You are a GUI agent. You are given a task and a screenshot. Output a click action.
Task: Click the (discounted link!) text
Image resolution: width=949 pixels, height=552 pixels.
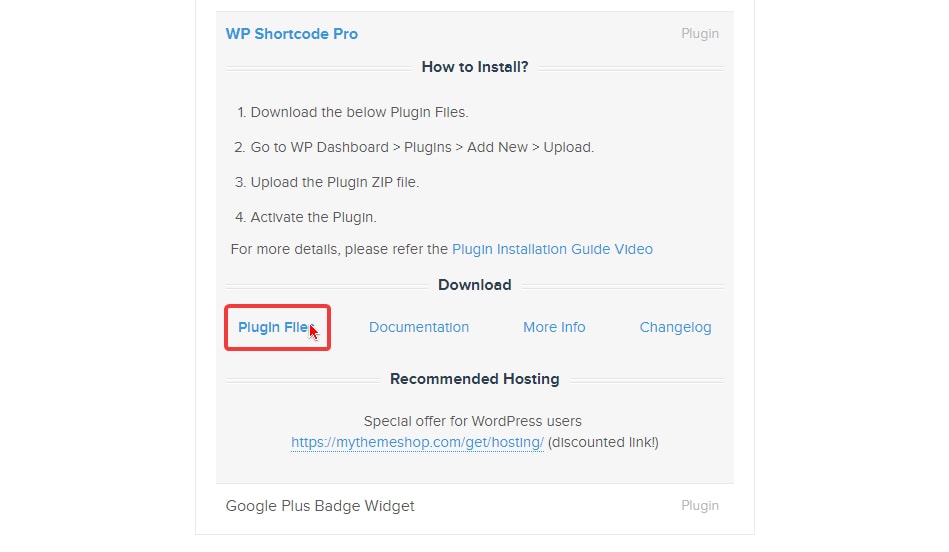tap(603, 442)
